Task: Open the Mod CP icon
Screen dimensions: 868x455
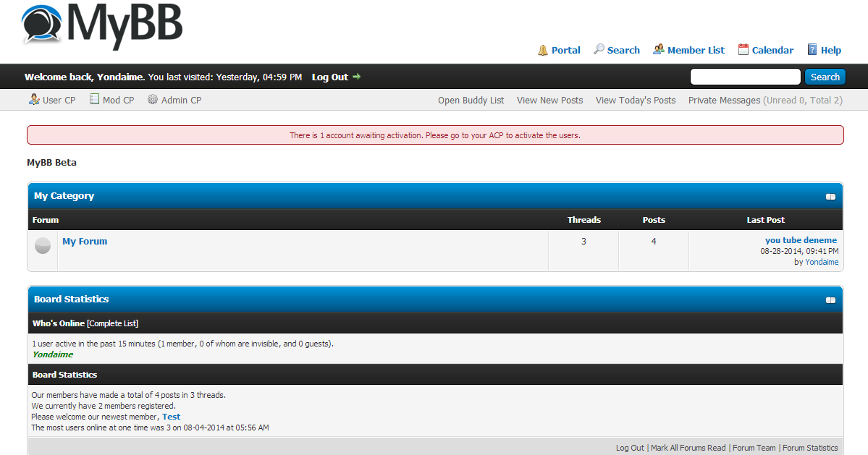Action: click(x=93, y=98)
